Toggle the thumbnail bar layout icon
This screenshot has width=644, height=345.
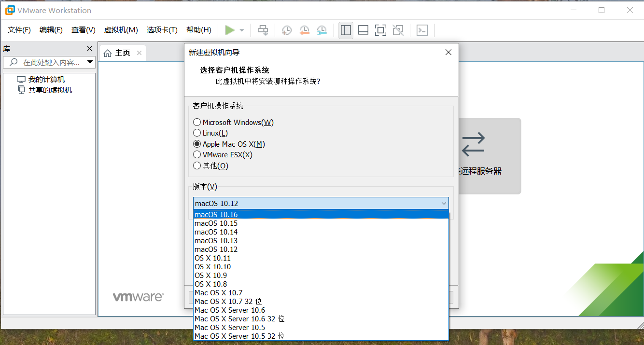(x=364, y=30)
